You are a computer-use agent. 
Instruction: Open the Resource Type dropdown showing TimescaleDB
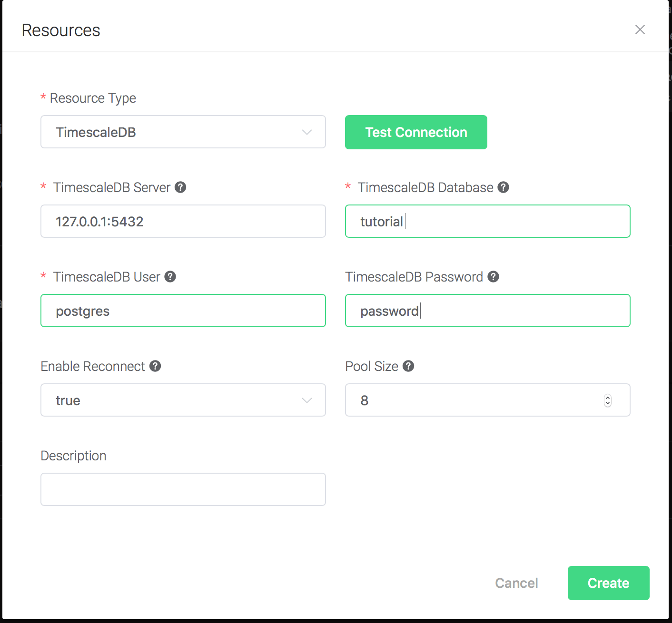183,132
